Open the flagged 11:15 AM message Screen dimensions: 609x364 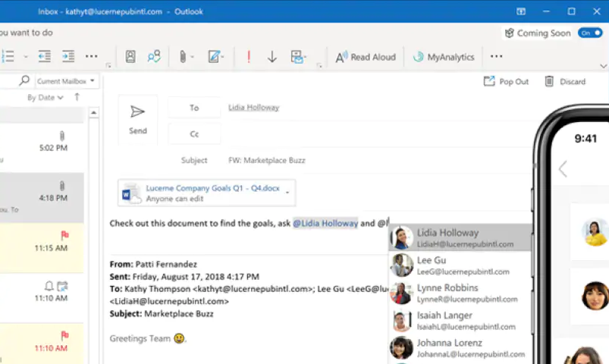pyautogui.click(x=42, y=248)
